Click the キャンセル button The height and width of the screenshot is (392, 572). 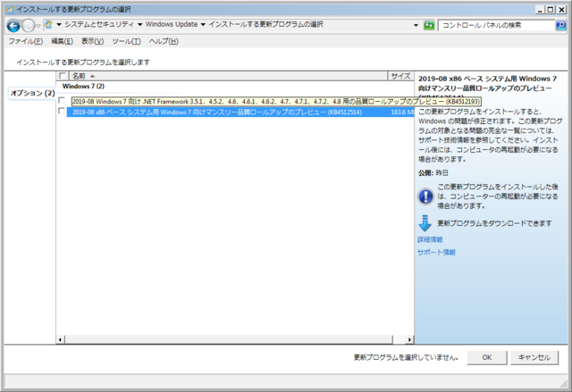(x=534, y=357)
